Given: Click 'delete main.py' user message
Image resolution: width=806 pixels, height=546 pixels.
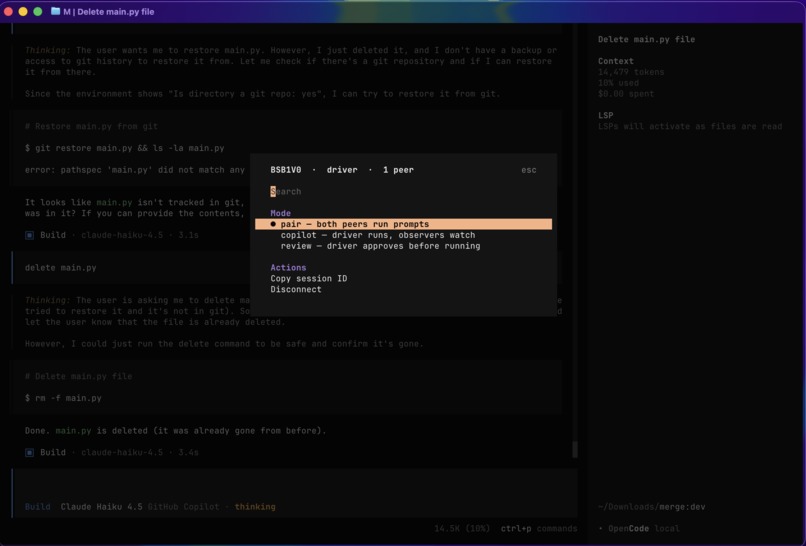Looking at the screenshot, I should pyautogui.click(x=61, y=267).
